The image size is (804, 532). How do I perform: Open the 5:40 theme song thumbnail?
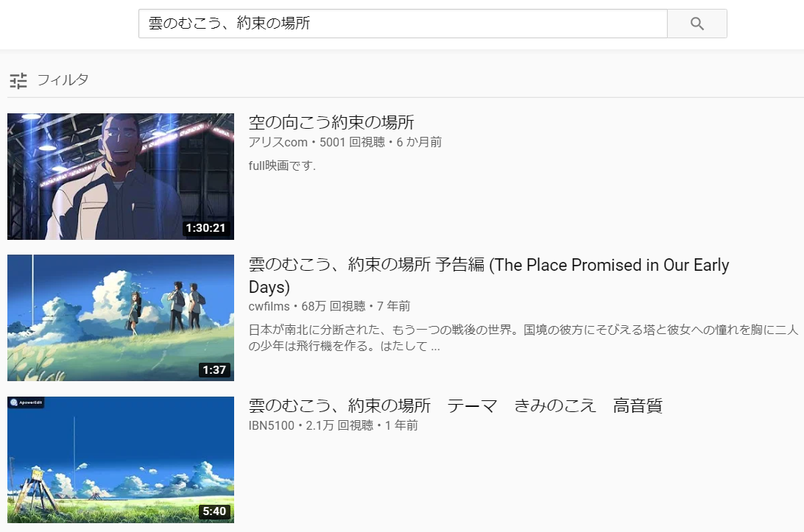121,460
